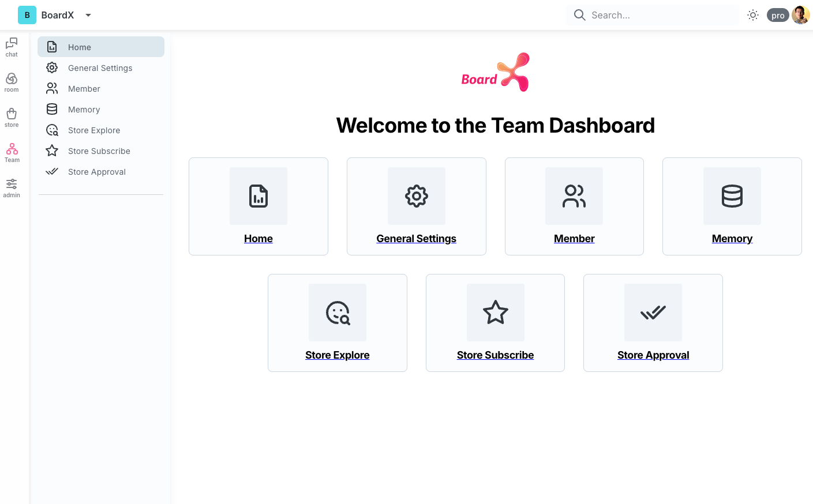Expand the BoardX workspace dropdown arrow
Image resolution: width=813 pixels, height=504 pixels.
click(88, 15)
